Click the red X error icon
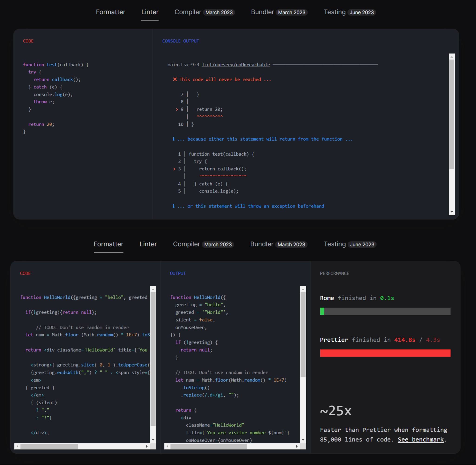476x465 pixels. (x=175, y=79)
